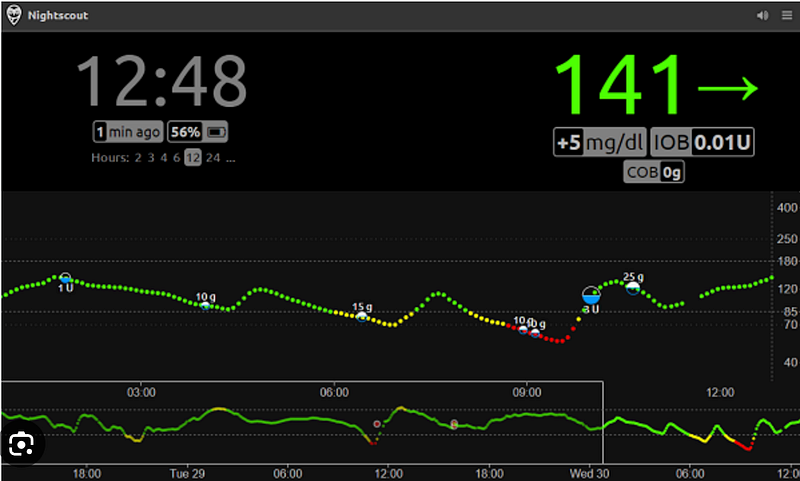Click the 1 min ago status pill
Screen dimensions: 800x481
click(128, 132)
